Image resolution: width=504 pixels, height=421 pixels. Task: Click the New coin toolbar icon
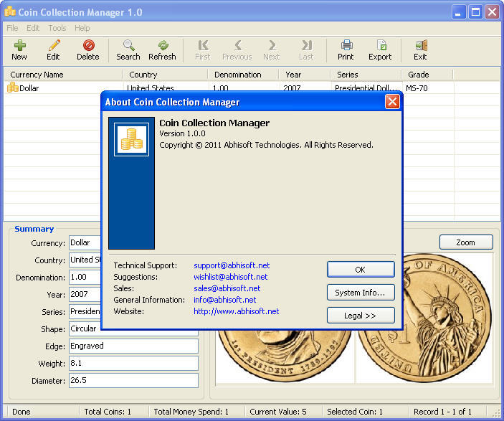click(x=19, y=45)
